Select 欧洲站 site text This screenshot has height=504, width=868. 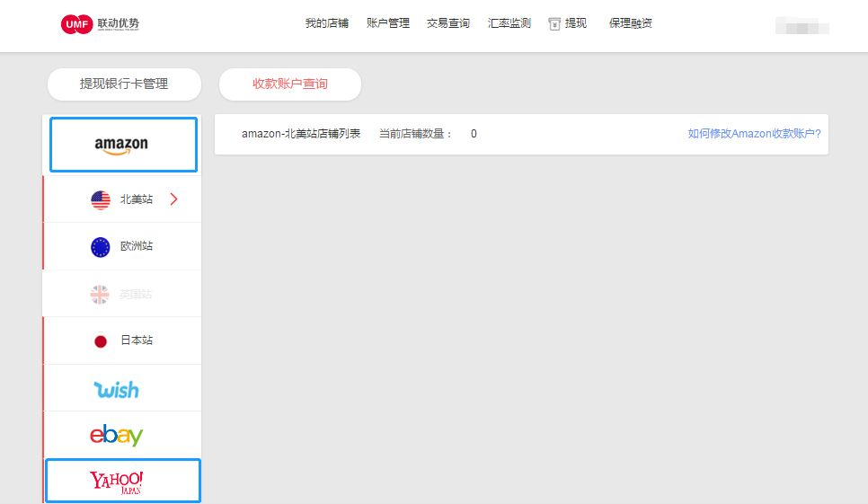click(137, 246)
